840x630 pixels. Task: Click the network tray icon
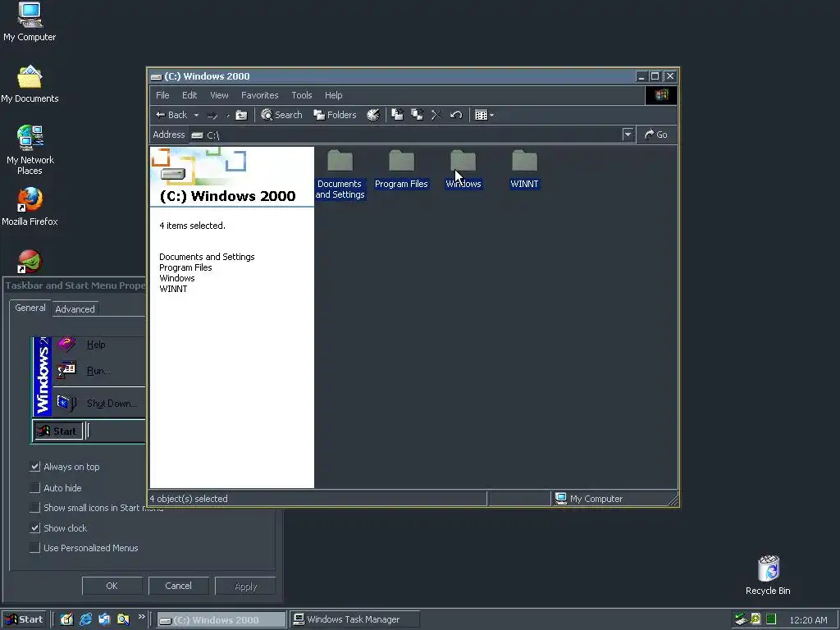741,619
